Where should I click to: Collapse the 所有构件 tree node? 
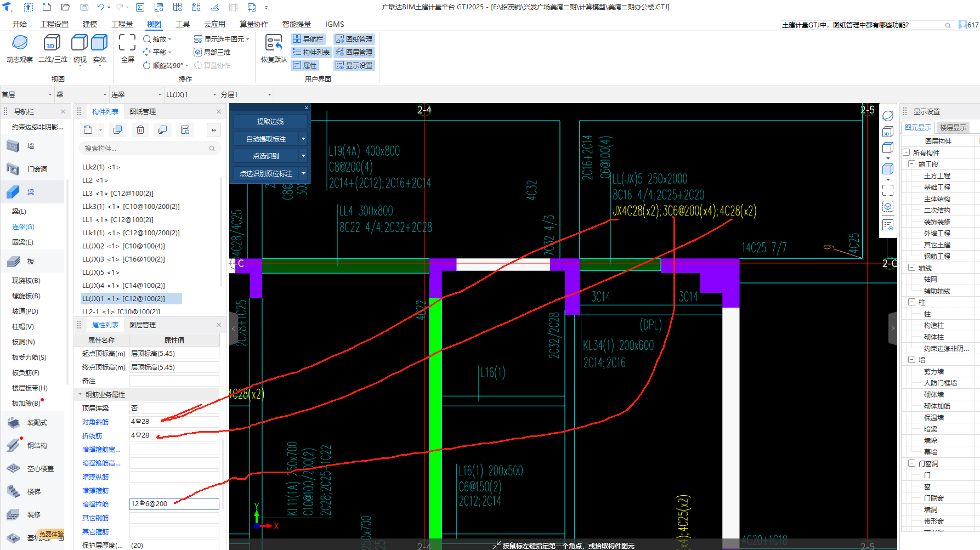tap(907, 152)
